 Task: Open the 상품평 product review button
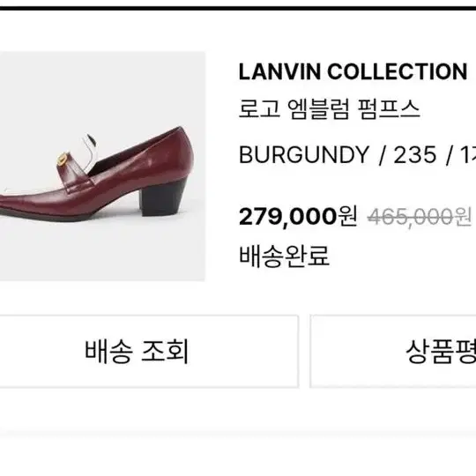point(393,351)
